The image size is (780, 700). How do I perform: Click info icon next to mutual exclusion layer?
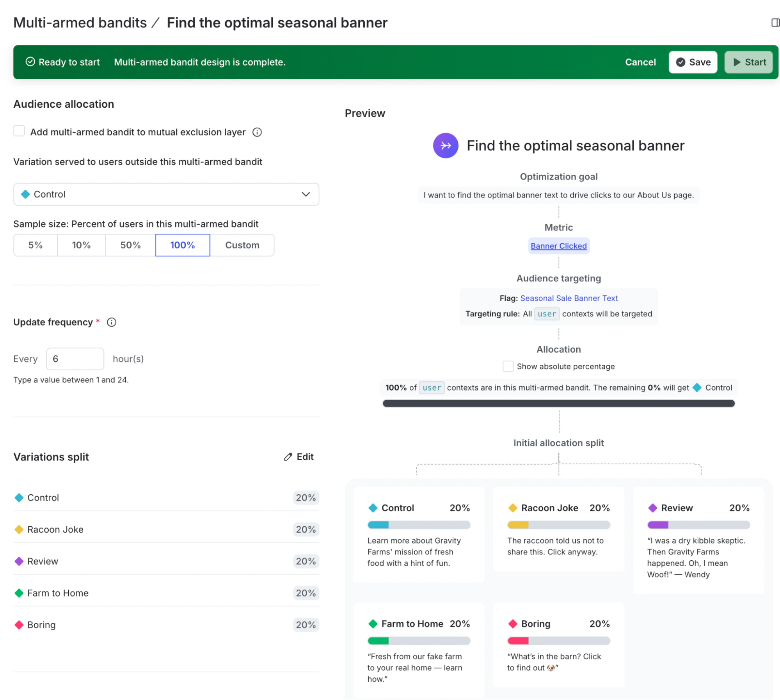point(257,132)
